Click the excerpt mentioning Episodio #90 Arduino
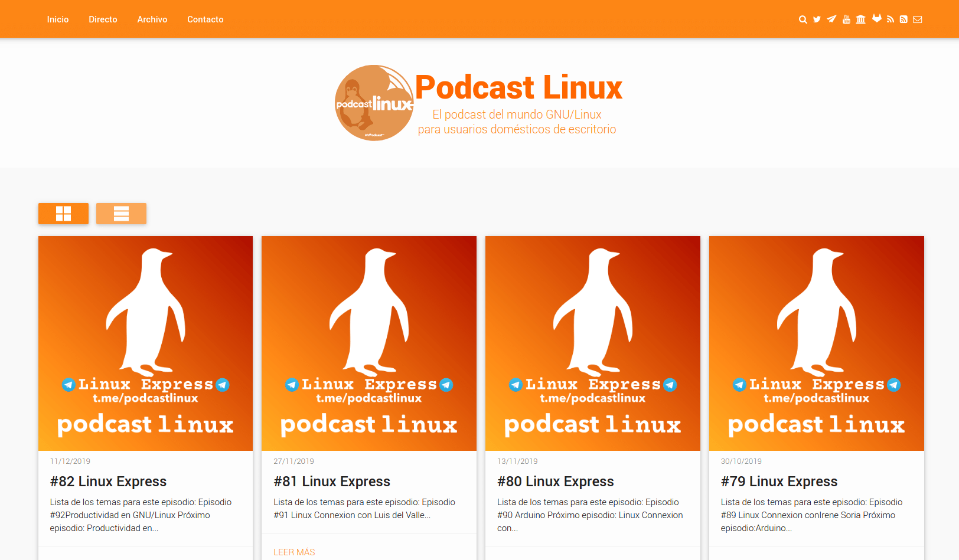 pos(590,515)
